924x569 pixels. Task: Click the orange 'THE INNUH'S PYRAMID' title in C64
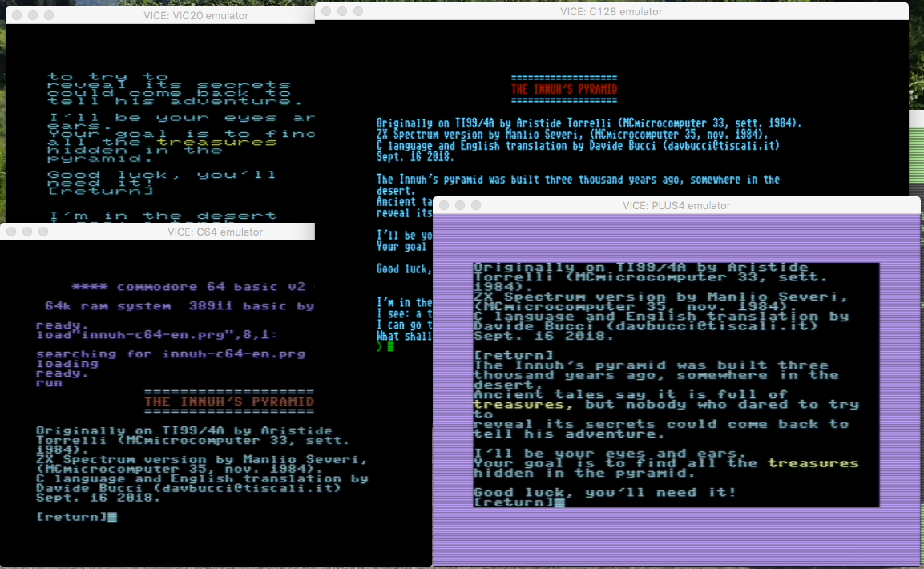pos(229,402)
